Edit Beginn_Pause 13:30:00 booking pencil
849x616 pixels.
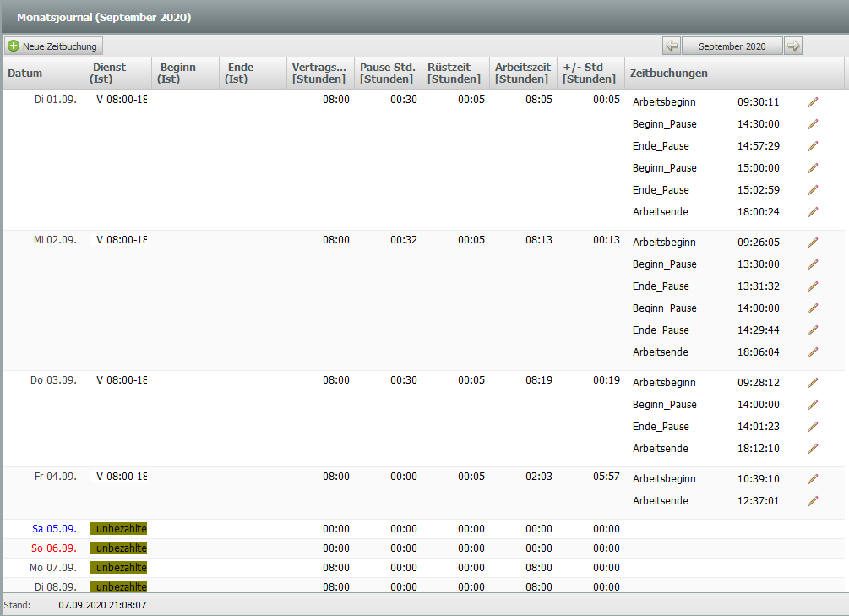(813, 264)
